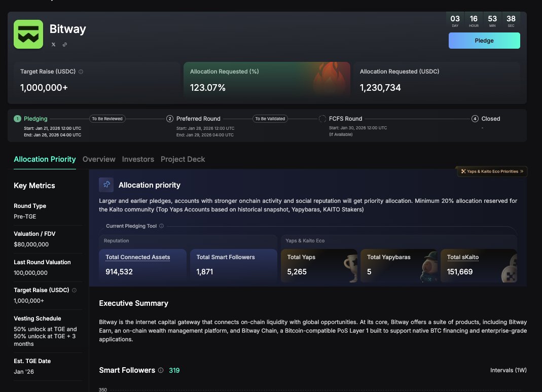Viewport: 542px width, 392px height.
Task: Click the Executive Summary heading
Action: pos(133,303)
